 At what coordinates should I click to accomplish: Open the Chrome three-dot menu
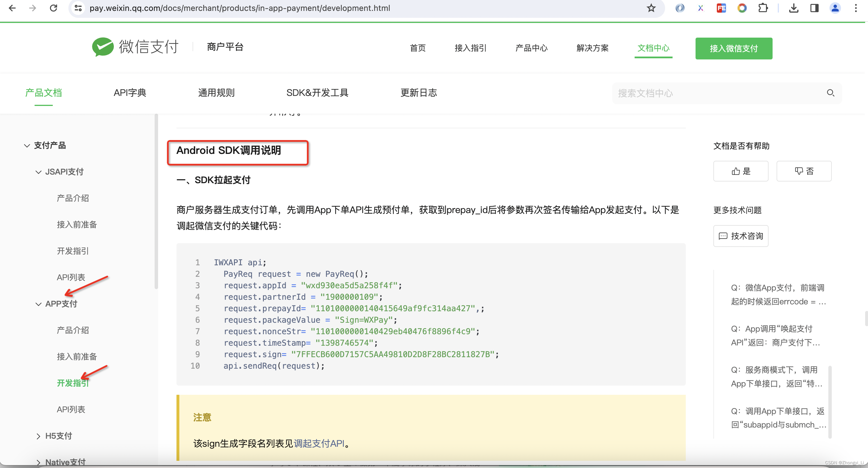pyautogui.click(x=856, y=8)
